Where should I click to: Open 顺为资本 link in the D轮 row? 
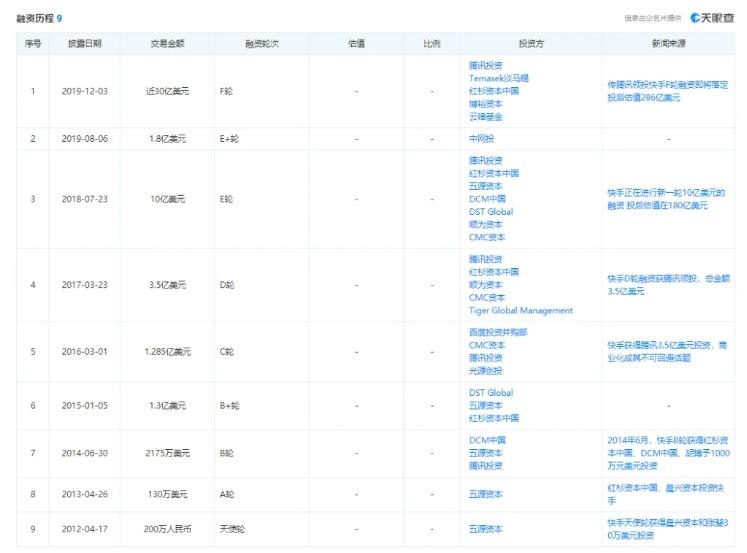(x=485, y=285)
